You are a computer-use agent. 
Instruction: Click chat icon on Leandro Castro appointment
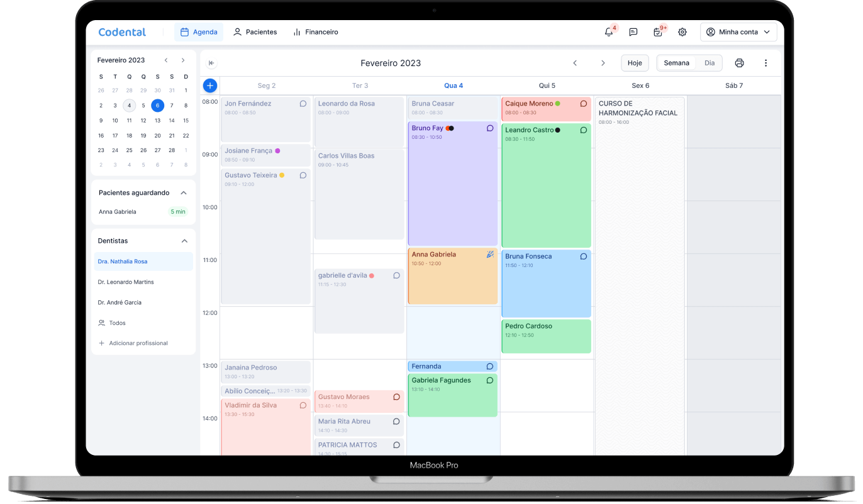583,130
